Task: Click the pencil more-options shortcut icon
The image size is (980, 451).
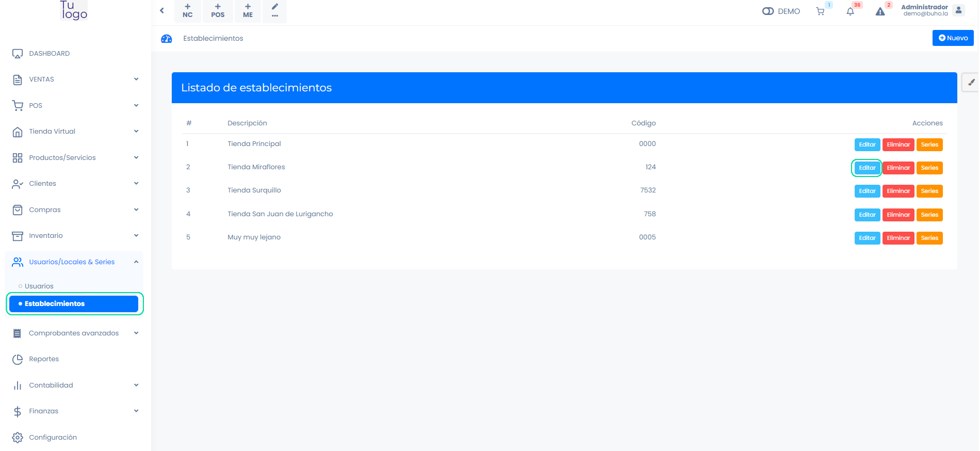Action: 275,10
